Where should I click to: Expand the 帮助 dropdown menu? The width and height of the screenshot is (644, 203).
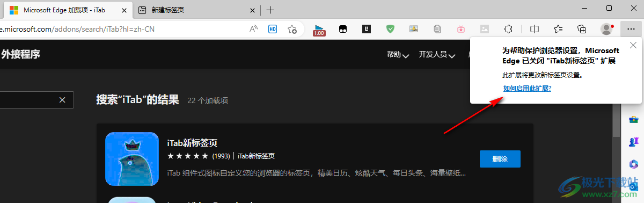(x=398, y=54)
